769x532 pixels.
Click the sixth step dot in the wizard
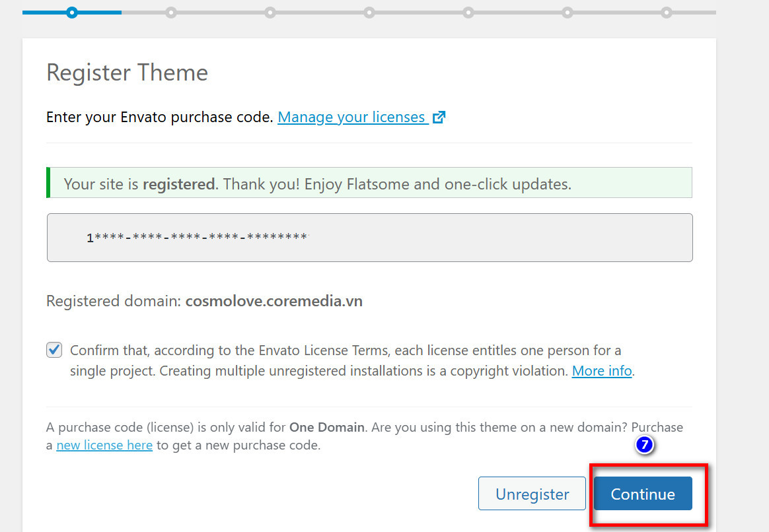(568, 12)
